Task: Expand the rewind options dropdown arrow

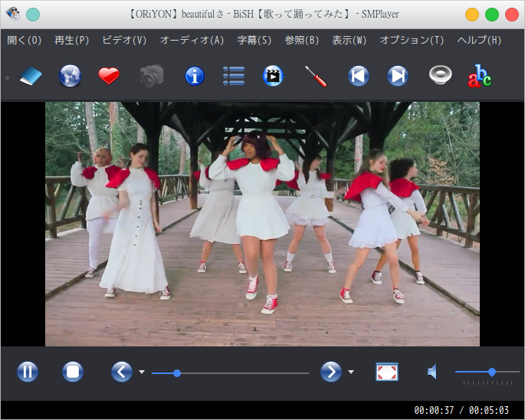Action: click(x=142, y=372)
